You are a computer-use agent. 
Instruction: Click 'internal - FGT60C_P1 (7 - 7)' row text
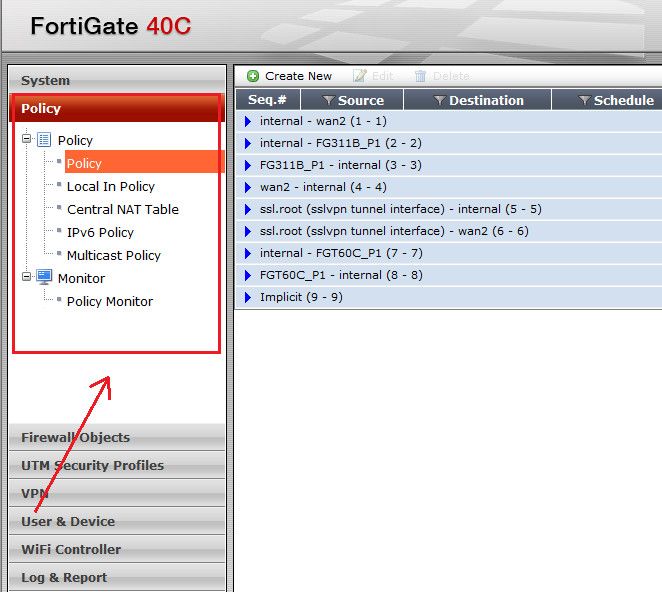click(x=341, y=253)
